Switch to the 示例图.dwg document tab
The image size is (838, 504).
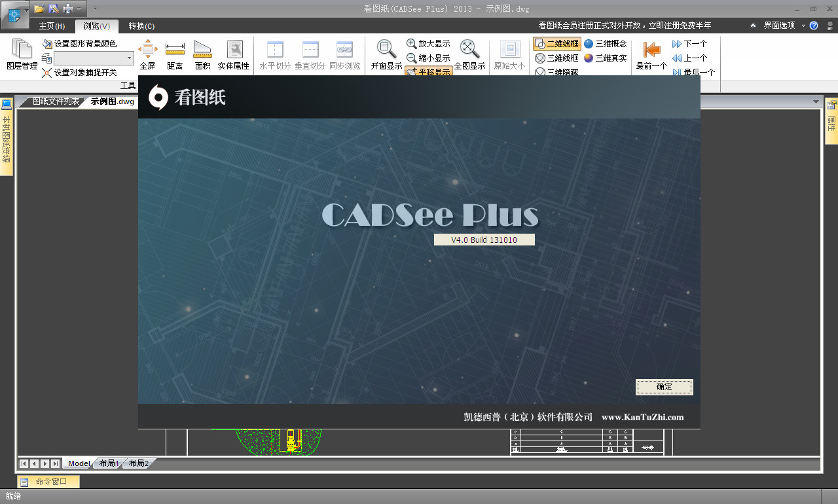coord(112,101)
